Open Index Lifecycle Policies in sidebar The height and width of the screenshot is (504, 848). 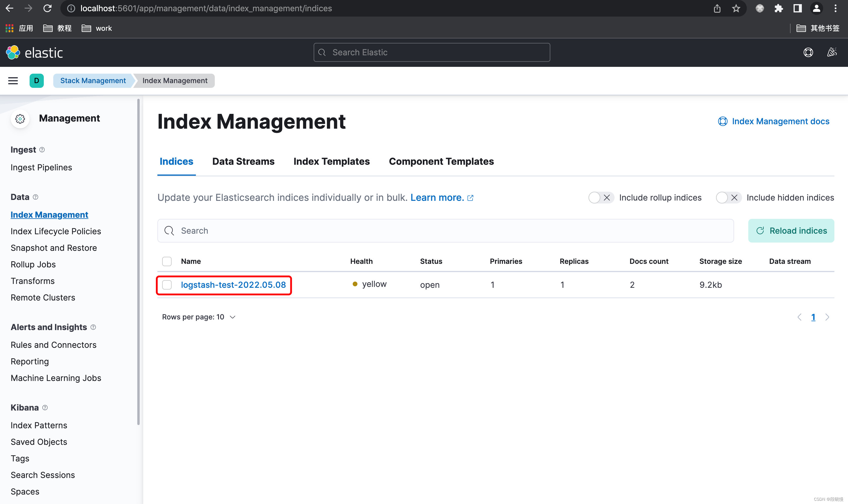[x=56, y=231]
